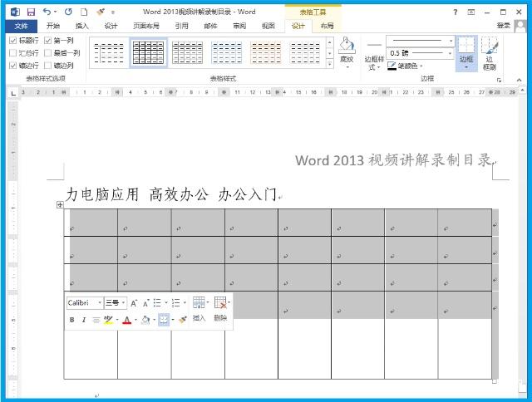Open highlight color dropdown arrow

[117, 320]
